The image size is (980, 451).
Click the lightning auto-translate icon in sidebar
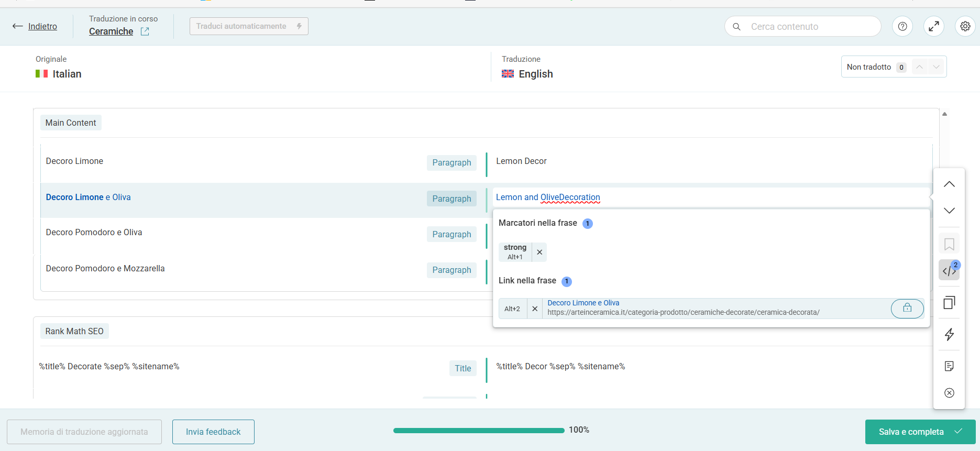pyautogui.click(x=949, y=334)
